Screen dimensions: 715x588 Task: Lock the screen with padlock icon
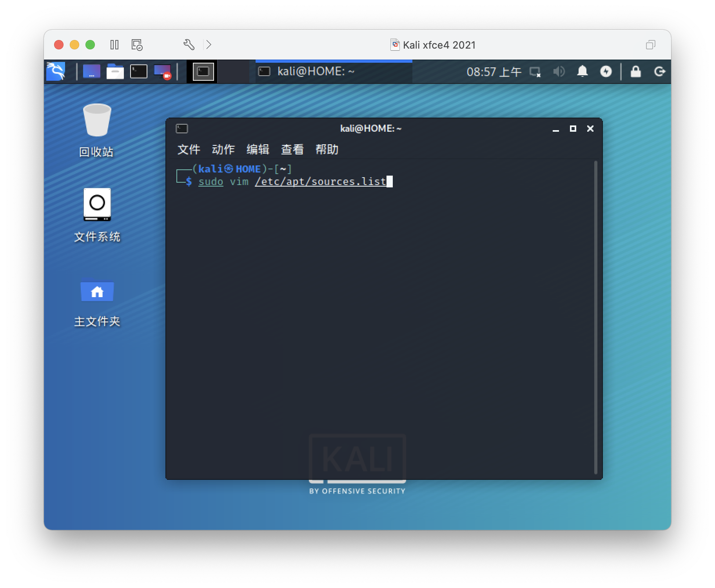coord(635,71)
